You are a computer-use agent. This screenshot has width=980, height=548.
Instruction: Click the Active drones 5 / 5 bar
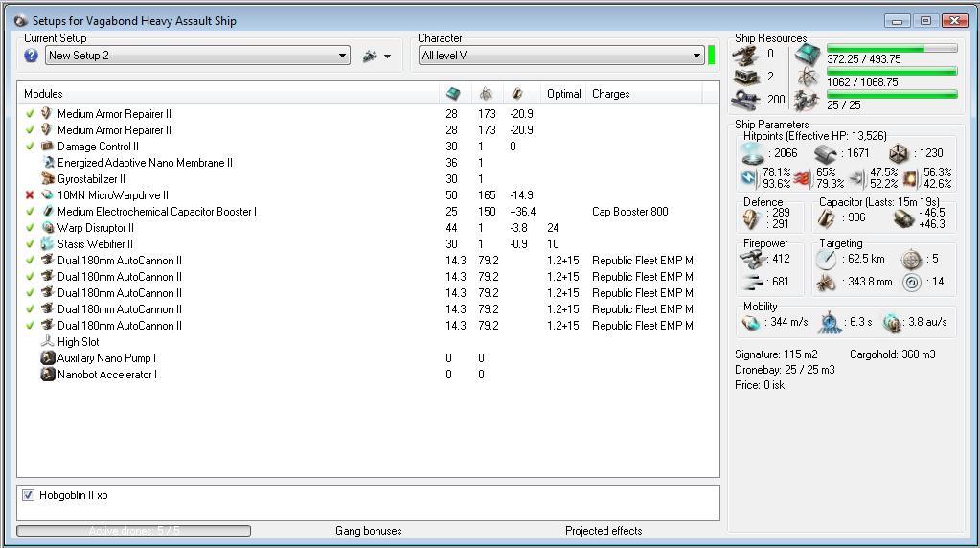pos(134,531)
